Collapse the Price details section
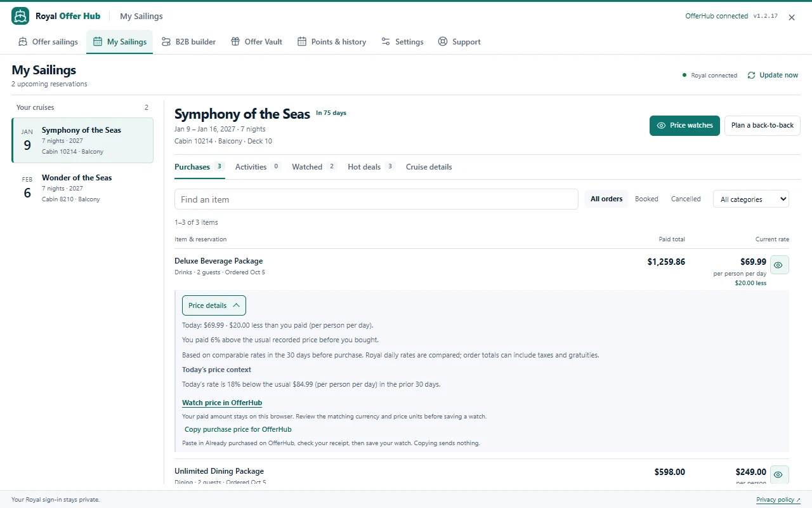812x508 pixels. point(214,305)
